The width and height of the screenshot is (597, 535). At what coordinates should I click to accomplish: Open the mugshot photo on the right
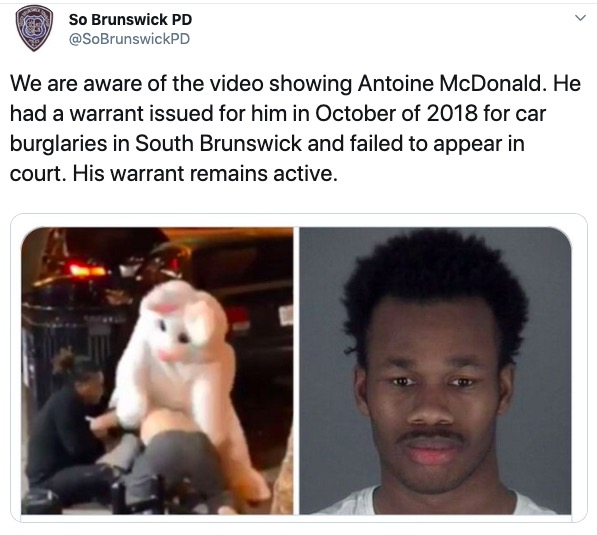[435, 371]
